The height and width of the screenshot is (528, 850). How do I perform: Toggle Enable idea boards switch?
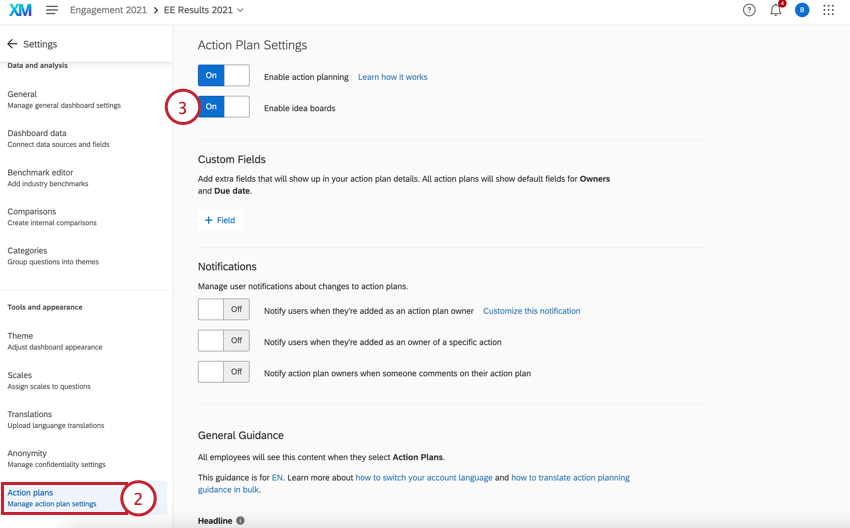[x=223, y=107]
